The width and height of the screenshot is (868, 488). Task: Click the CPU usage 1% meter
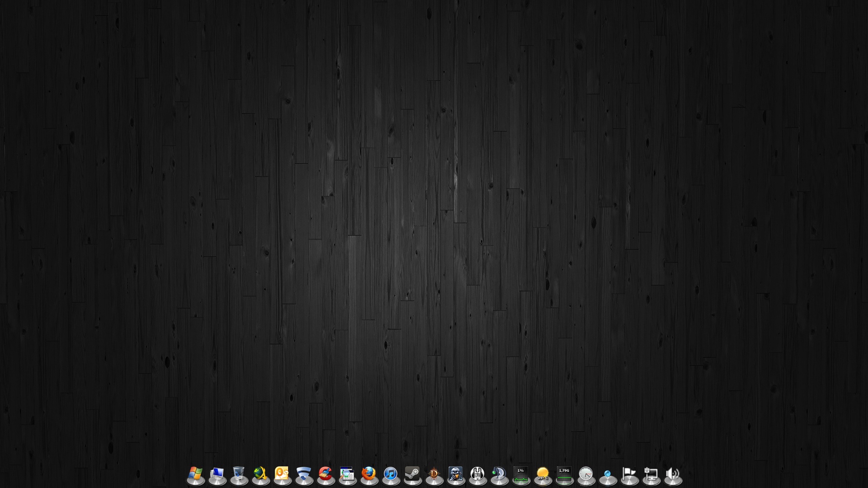521,474
